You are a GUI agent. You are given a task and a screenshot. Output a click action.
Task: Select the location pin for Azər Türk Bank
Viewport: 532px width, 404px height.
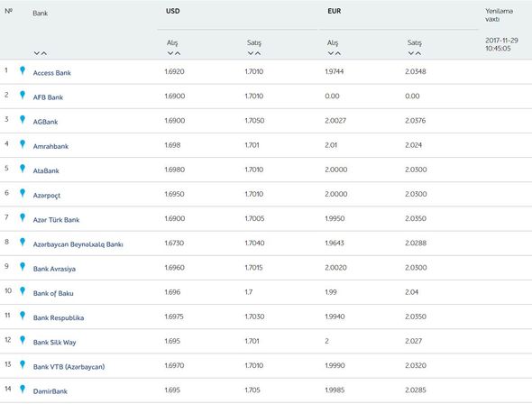(x=23, y=217)
